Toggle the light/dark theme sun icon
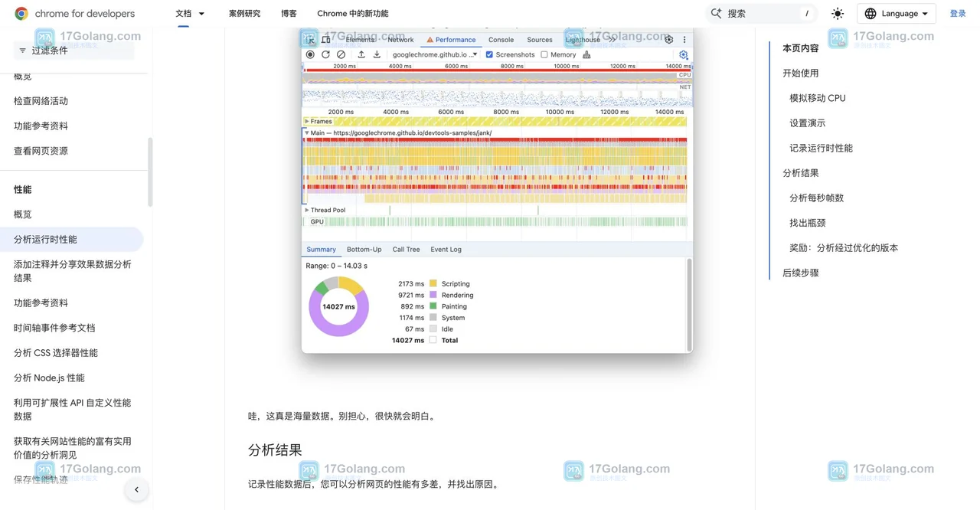This screenshot has height=510, width=980. 838,13
